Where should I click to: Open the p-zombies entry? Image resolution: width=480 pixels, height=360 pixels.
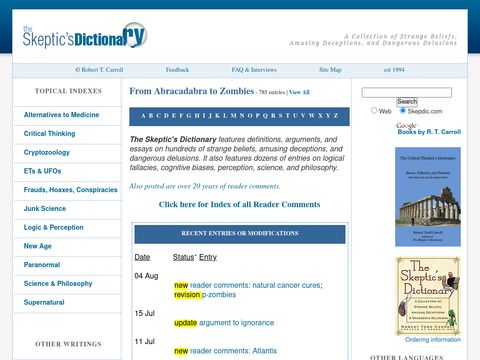coord(219,295)
